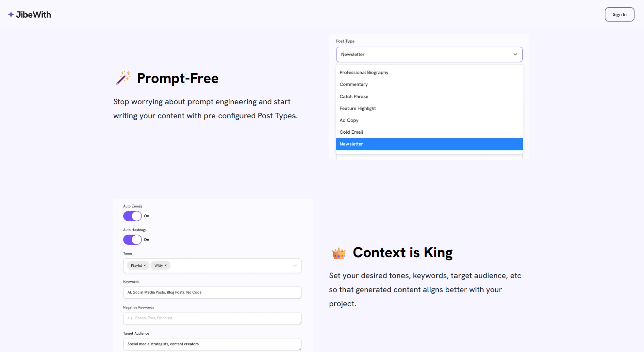Screen dimensions: 644x352
Task: Choose the Commentary post type
Action: (354, 84)
